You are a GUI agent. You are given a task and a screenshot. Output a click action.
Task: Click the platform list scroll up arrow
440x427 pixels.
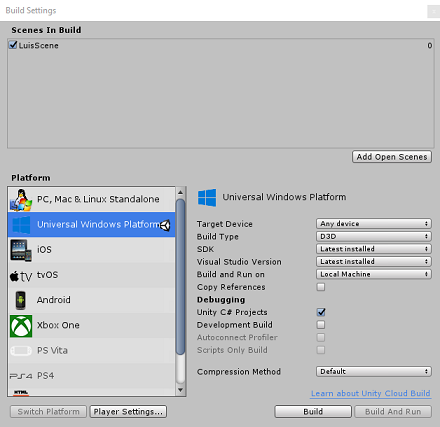(x=180, y=192)
